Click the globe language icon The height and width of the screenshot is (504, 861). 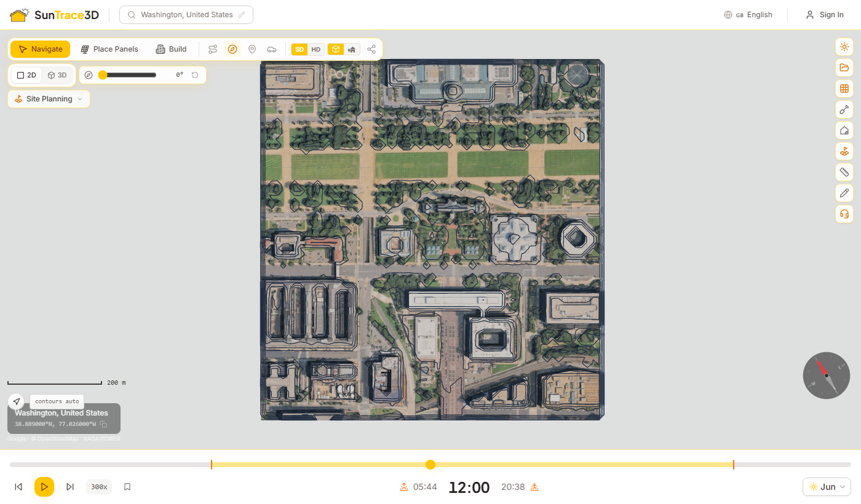(x=728, y=15)
